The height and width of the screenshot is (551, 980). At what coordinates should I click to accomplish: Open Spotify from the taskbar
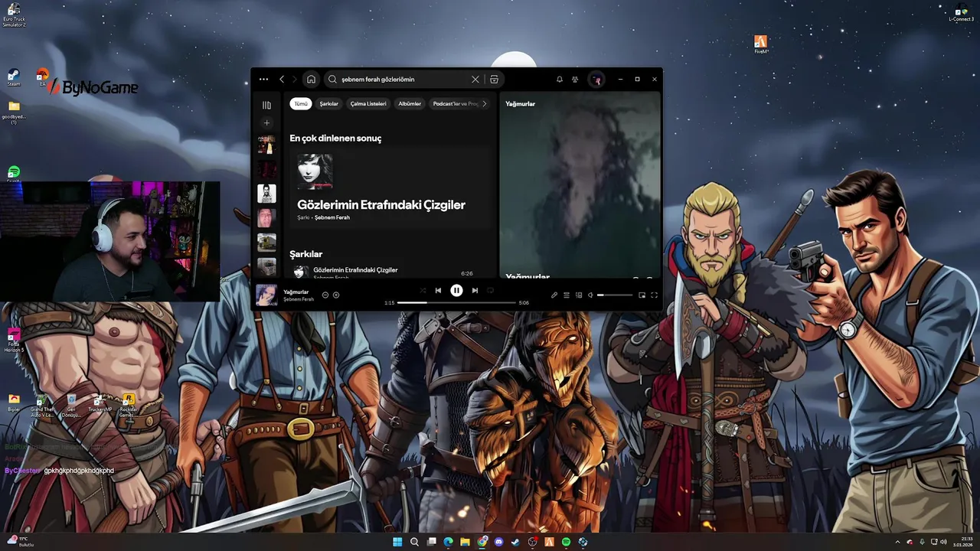pyautogui.click(x=567, y=542)
